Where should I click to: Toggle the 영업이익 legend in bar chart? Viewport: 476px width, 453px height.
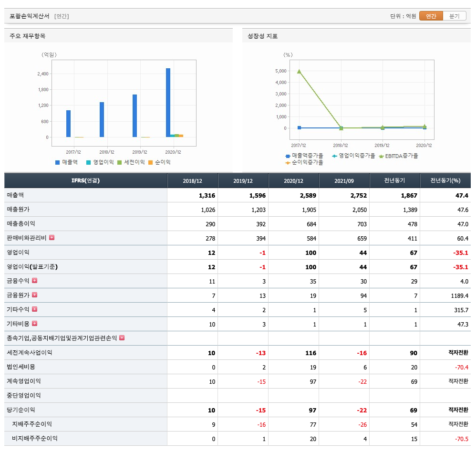[100, 162]
